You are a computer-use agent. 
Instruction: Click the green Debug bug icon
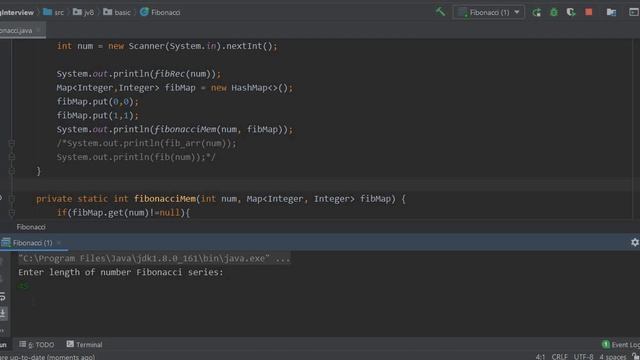[x=554, y=12]
